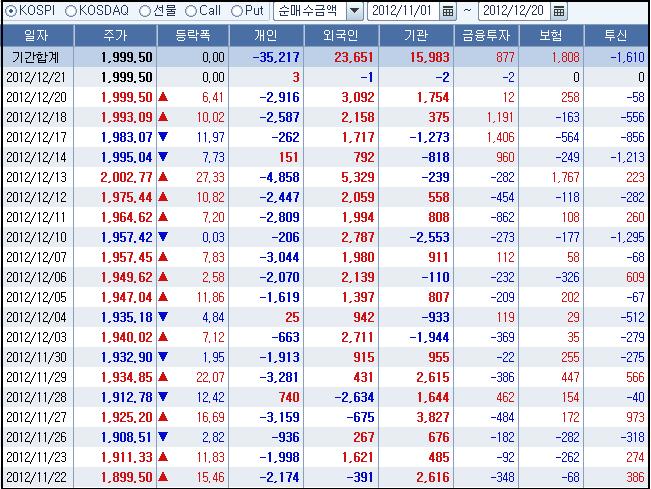Select the KOSPI radio button
Image resolution: width=651 pixels, height=489 pixels.
click(11, 11)
